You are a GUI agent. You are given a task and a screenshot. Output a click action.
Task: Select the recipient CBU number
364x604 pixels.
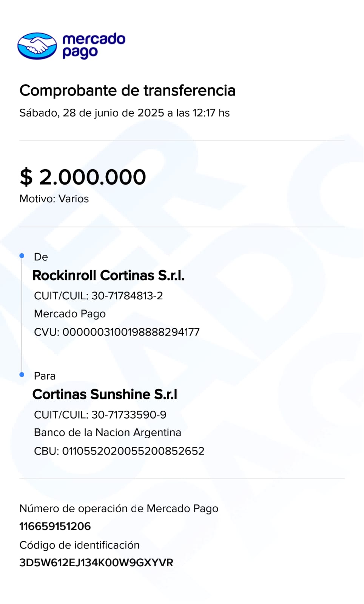pyautogui.click(x=133, y=451)
